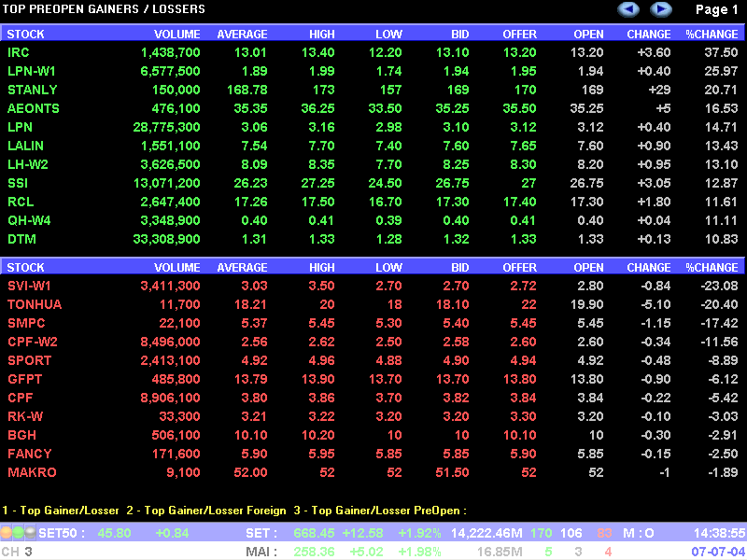Click SVI-W1 percent change -23.08
Image resolution: width=747 pixels, height=560 pixels.
point(719,287)
